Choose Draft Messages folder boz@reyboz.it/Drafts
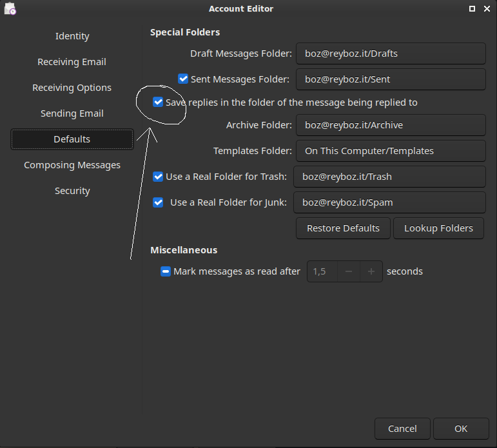 coord(391,54)
